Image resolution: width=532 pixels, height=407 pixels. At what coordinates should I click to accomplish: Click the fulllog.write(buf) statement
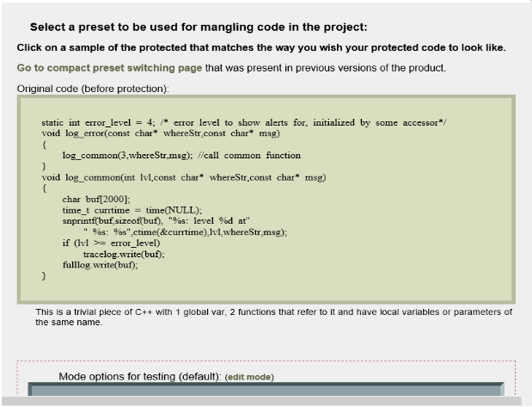coord(100,265)
